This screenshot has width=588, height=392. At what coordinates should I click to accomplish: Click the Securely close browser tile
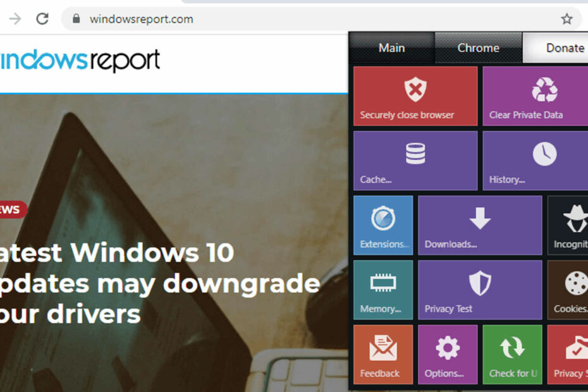[415, 96]
